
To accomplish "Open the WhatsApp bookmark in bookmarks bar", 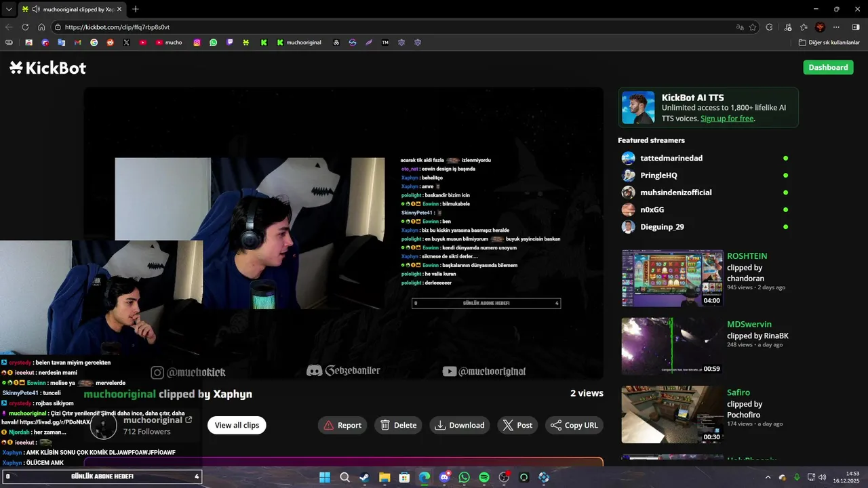I will pyautogui.click(x=213, y=42).
